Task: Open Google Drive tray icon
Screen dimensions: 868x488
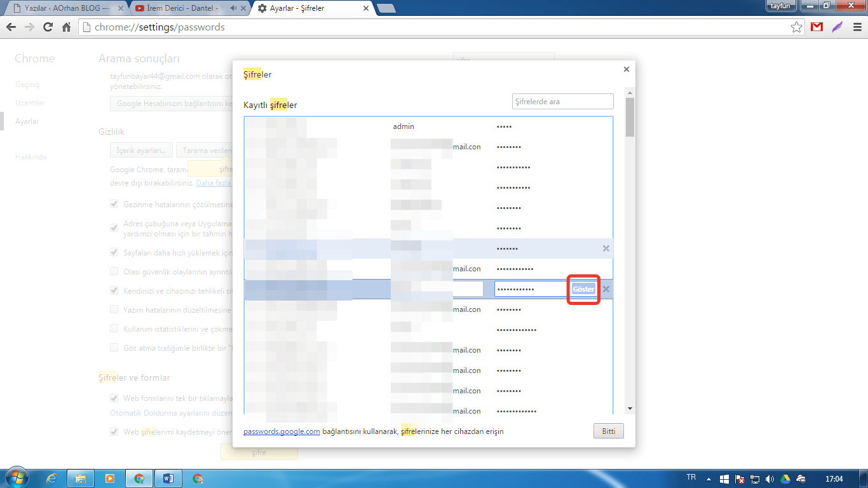Action: [x=785, y=478]
